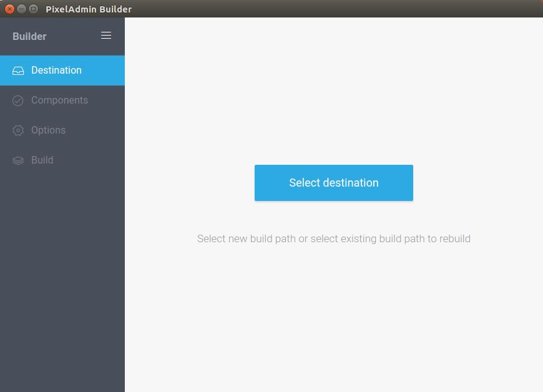Click the word "rebuild" in the hint text

coord(455,238)
